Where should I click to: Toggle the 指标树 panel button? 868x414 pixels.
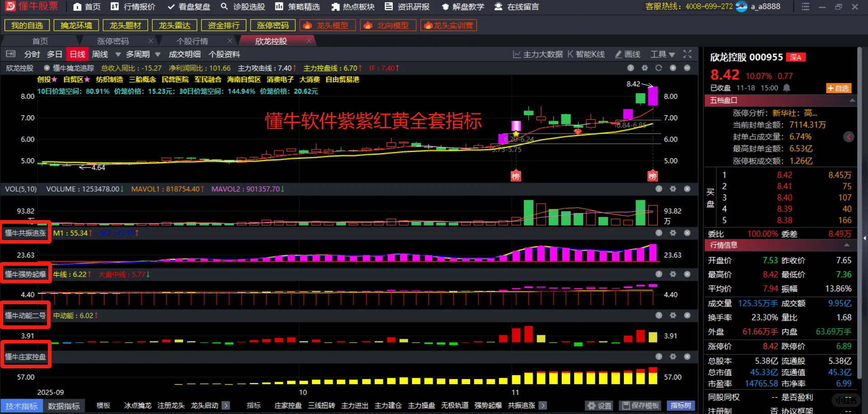click(x=681, y=405)
